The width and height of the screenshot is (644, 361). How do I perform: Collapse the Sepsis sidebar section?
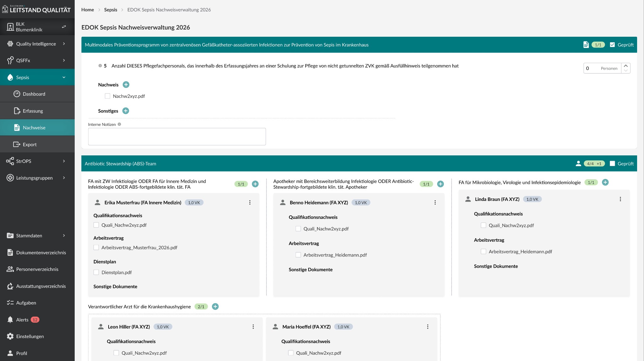point(64,77)
